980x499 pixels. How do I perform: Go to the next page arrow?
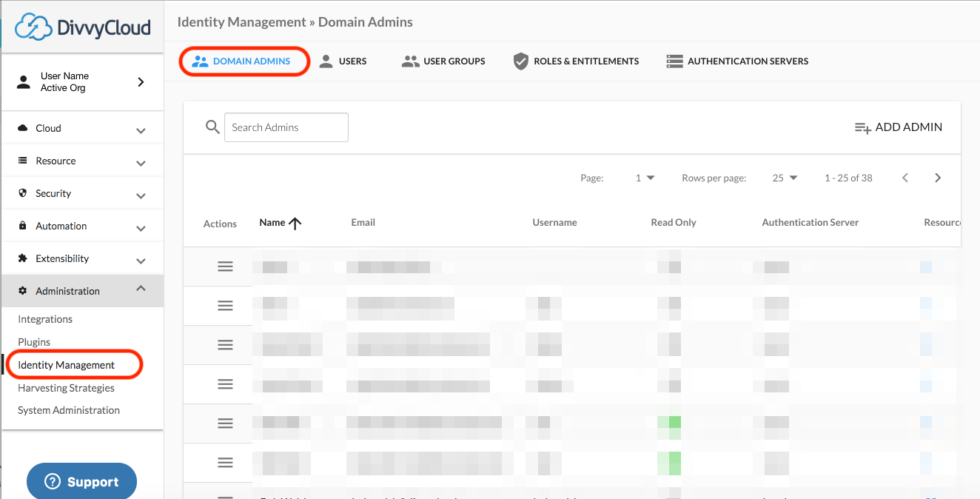click(938, 178)
